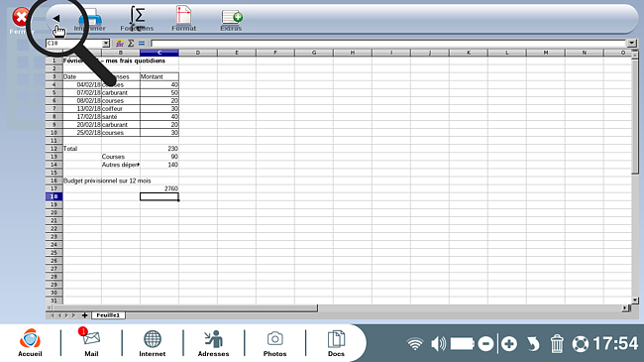Click the equals Function icon in formula bar

142,44
